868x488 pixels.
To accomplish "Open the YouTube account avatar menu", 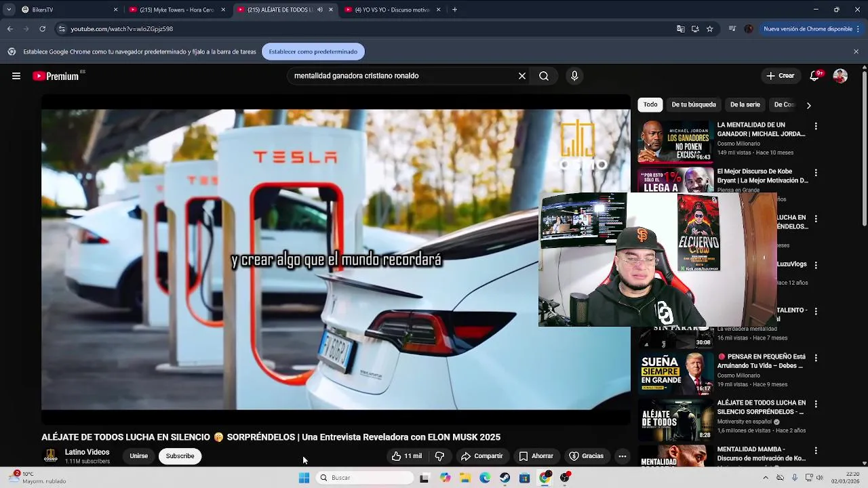I will pos(840,76).
